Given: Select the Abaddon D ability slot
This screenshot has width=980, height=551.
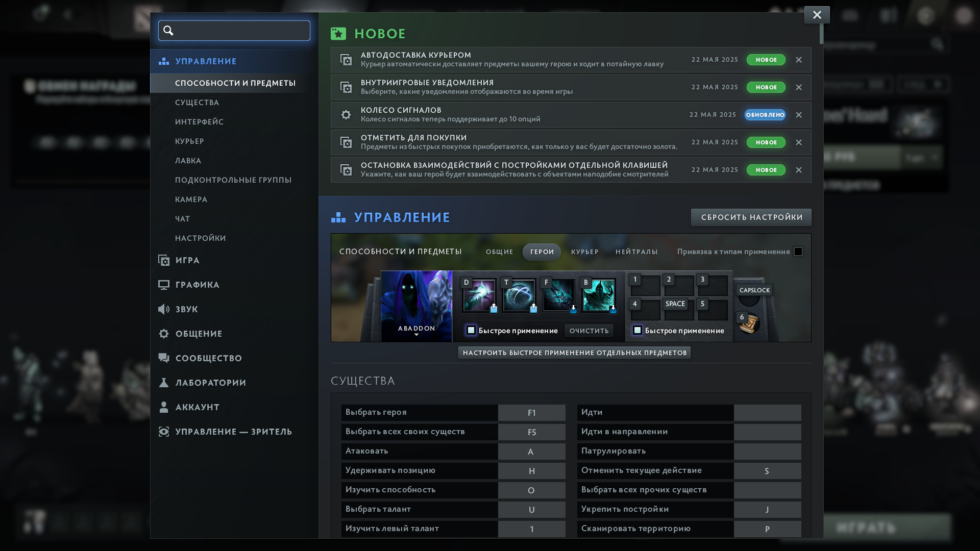Looking at the screenshot, I should 479,295.
